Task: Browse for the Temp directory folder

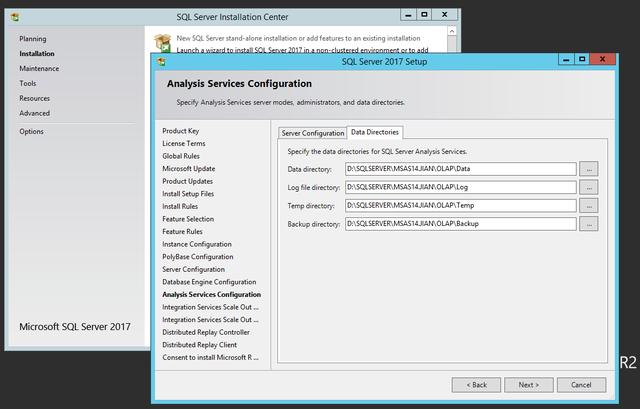Action: pyautogui.click(x=589, y=205)
